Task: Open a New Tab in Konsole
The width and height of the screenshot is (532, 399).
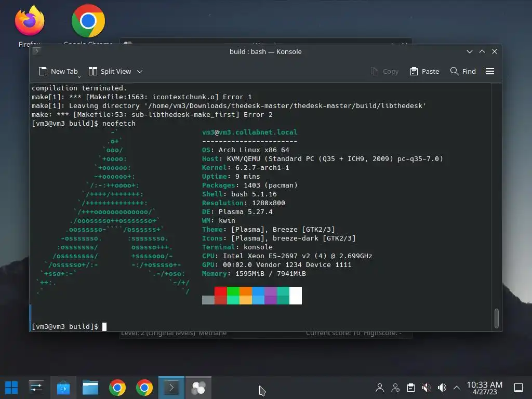Action: (x=58, y=72)
